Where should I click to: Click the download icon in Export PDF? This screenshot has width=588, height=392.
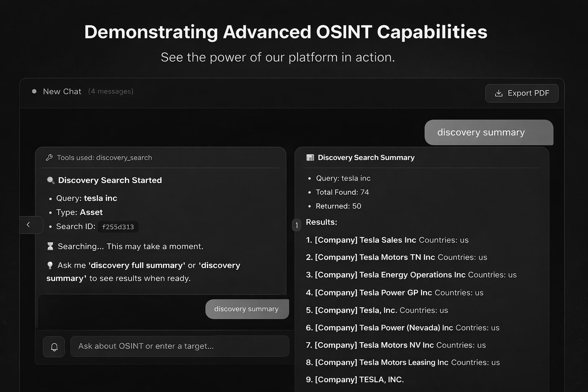498,93
